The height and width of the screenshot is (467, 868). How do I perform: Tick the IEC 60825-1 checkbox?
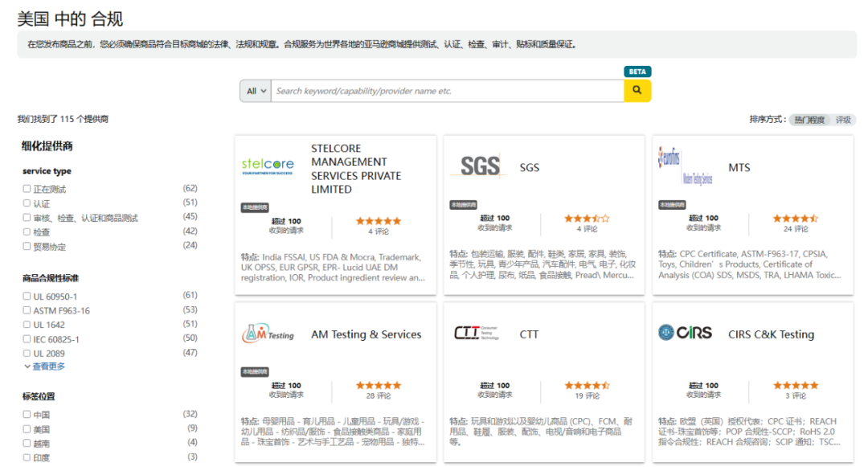point(27,338)
